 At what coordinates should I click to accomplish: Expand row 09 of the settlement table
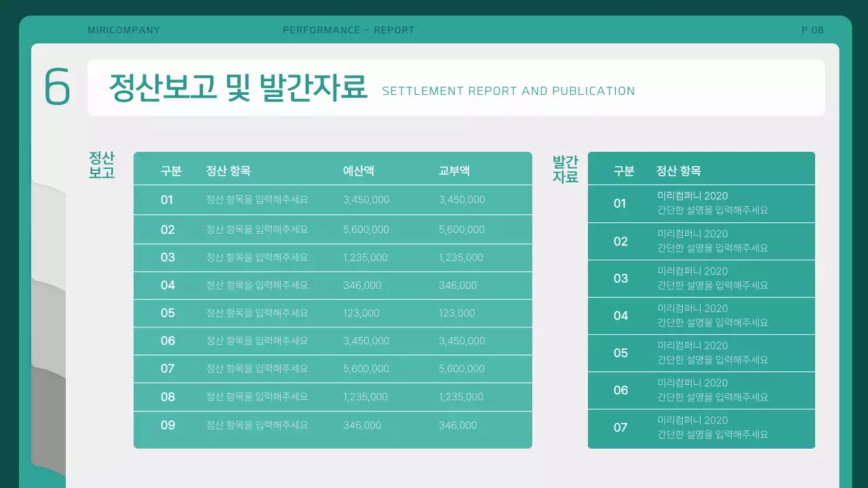pyautogui.click(x=333, y=427)
